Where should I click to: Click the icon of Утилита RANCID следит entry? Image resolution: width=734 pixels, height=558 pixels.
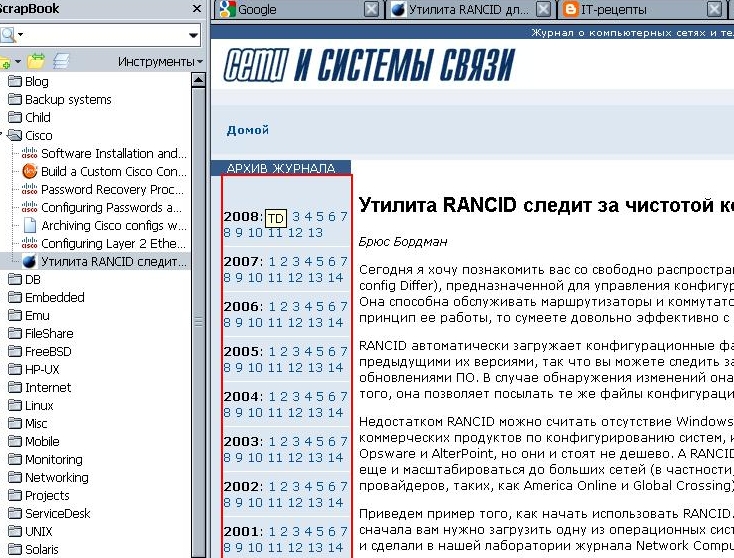29,261
